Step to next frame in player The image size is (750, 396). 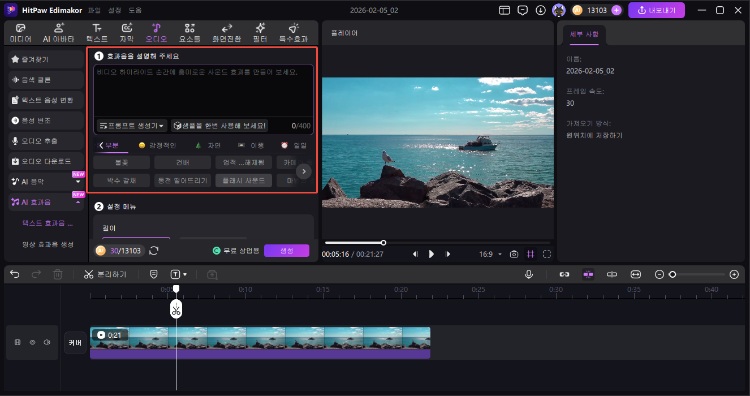448,254
